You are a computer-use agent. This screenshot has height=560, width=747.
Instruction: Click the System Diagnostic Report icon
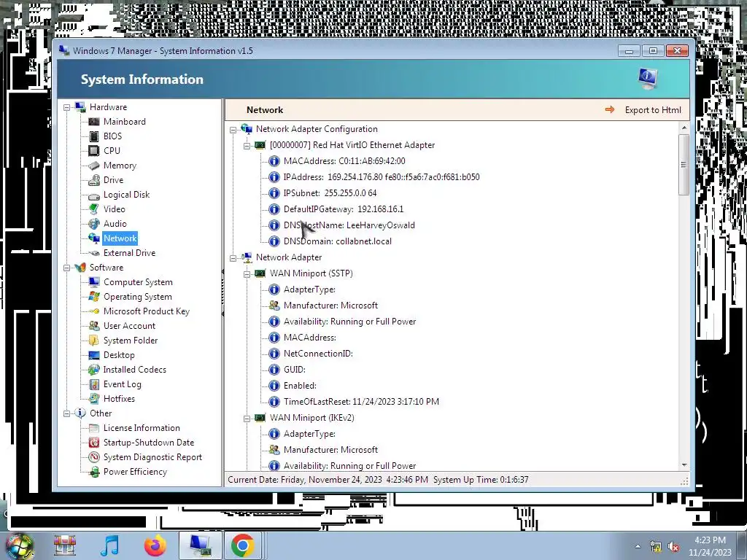pos(94,457)
